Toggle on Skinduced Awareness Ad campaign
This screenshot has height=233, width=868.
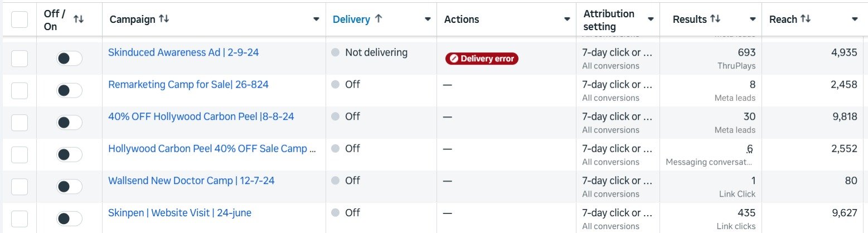[69, 59]
